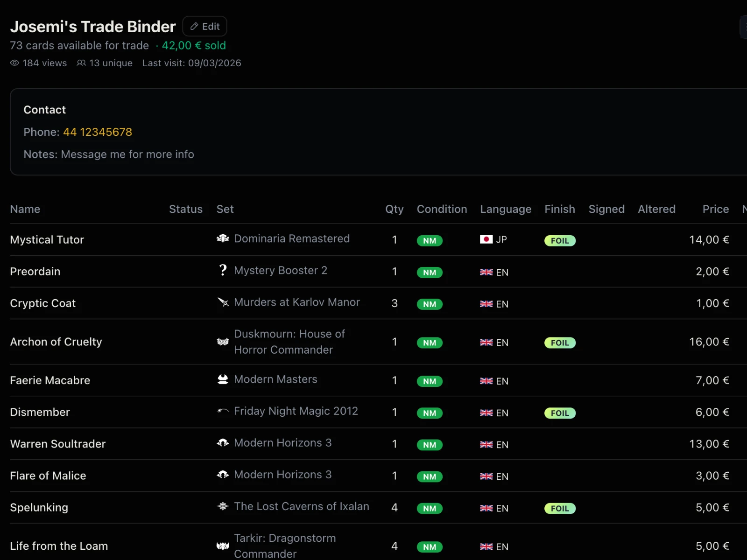The width and height of the screenshot is (747, 560).
Task: Sort the table by Price column
Action: click(715, 209)
